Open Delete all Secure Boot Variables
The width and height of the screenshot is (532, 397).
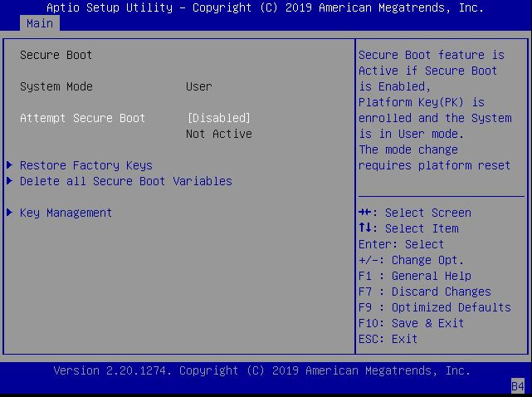126,181
